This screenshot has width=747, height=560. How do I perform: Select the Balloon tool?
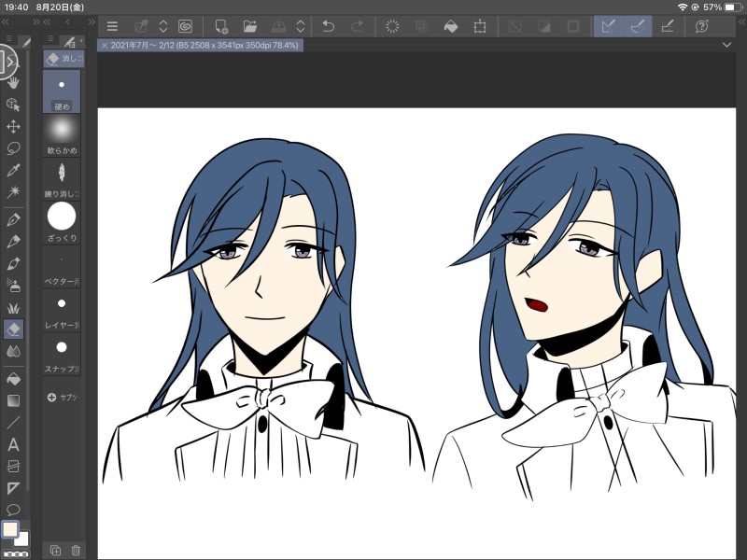[13, 510]
